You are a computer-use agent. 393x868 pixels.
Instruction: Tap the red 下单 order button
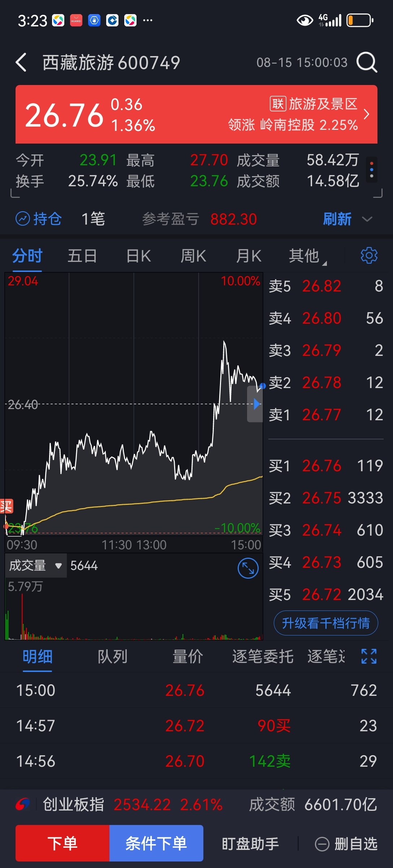click(x=62, y=843)
